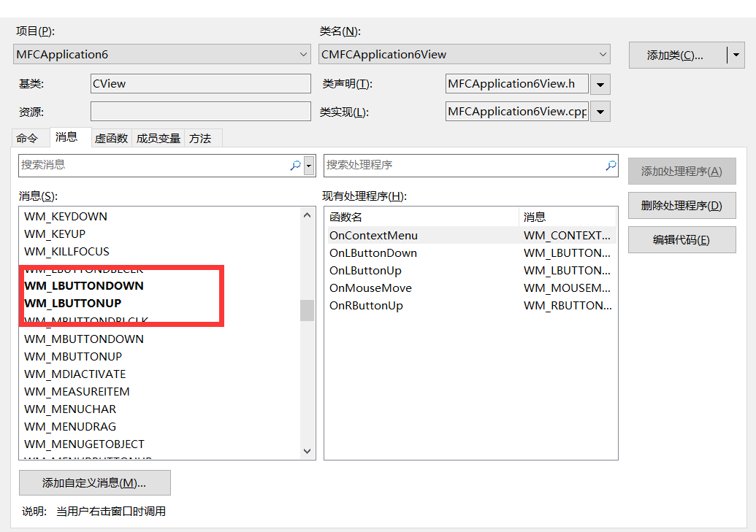Click the dropdown arrow beside 添加类 button

click(x=736, y=55)
